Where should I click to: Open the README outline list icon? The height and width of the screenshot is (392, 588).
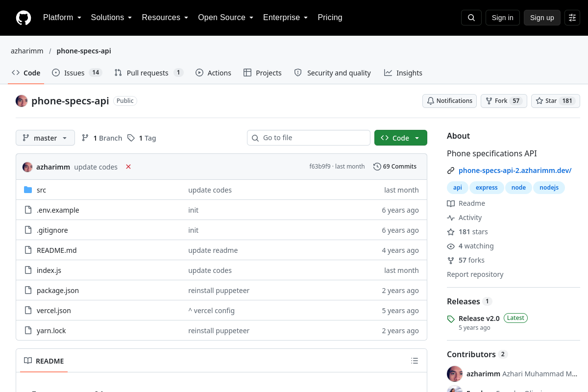click(415, 361)
